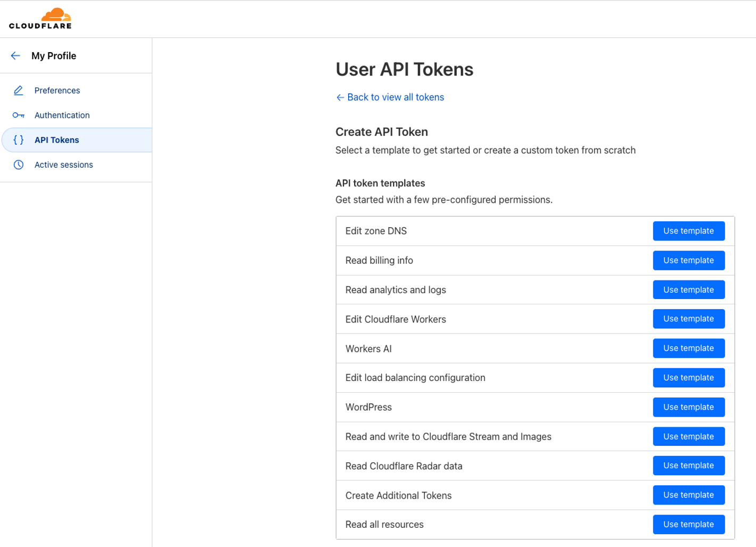Click the Preferences pencil icon

pyautogui.click(x=19, y=90)
